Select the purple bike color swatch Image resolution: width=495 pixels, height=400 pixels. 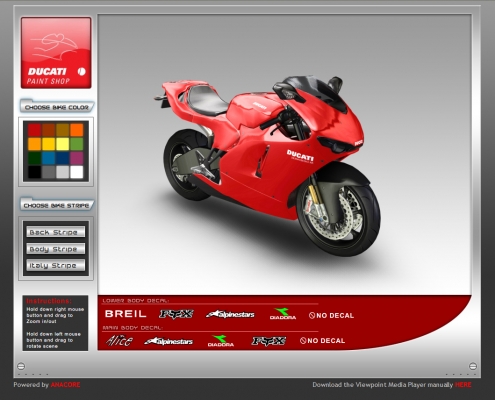[77, 158]
